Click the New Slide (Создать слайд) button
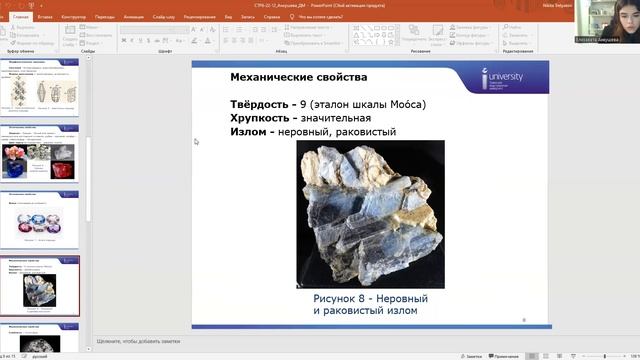This screenshot has width=640, height=360. click(70, 35)
